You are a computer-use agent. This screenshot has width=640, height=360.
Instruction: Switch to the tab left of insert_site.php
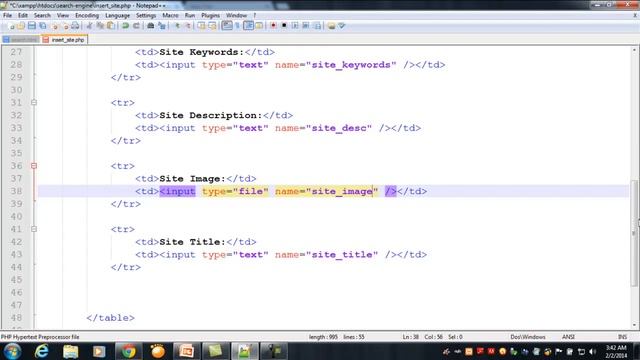20,40
